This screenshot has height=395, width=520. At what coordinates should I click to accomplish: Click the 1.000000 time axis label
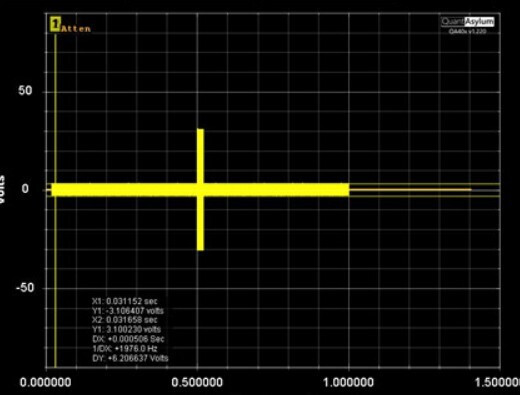[348, 382]
